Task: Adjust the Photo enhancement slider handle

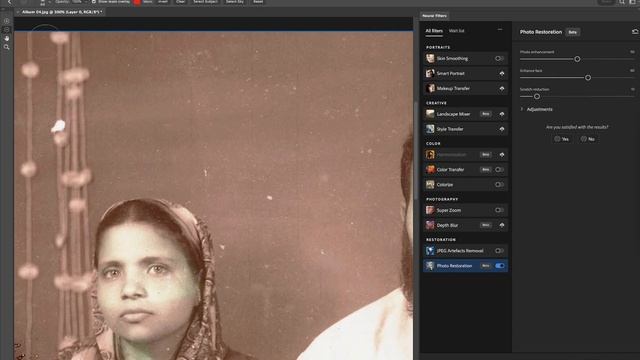Action: pos(577,59)
